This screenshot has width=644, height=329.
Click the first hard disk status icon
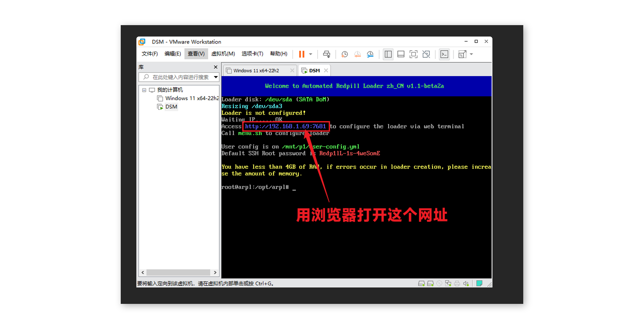(422, 283)
